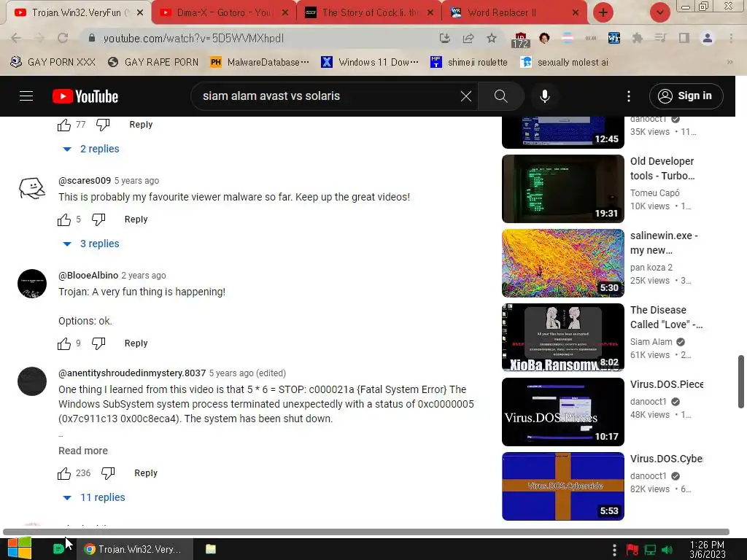Check the red flag tray notification
This screenshot has width=747, height=560.
click(x=632, y=550)
